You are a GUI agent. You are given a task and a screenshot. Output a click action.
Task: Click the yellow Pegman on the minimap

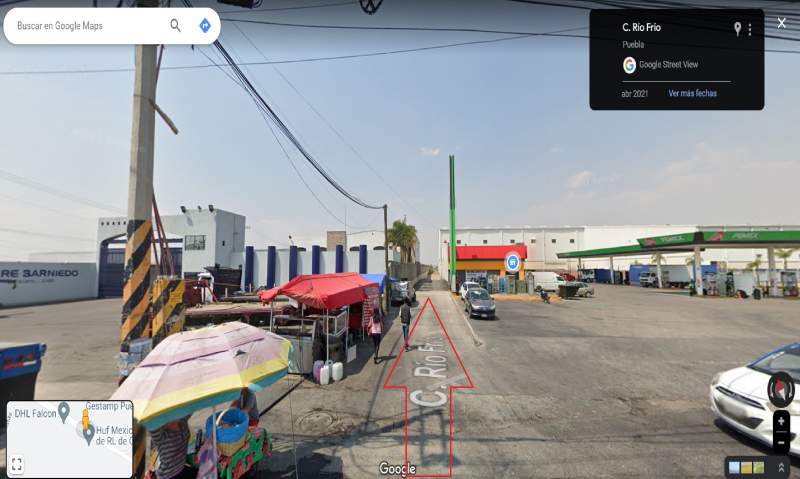coord(85,419)
